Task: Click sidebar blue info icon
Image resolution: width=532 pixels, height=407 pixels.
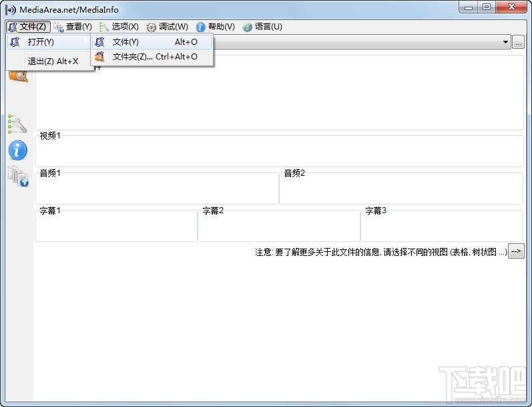Action: [17, 150]
